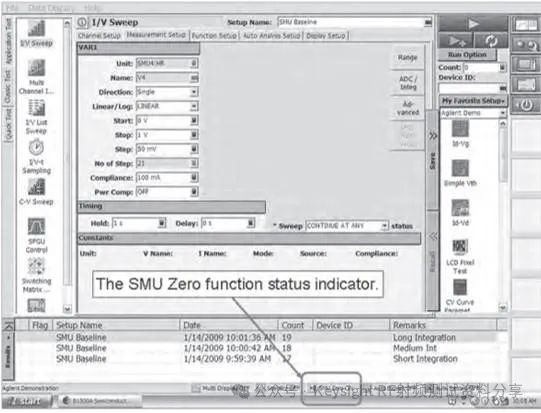
Task: Open the Linear/Log dropdown
Action: coord(194,106)
